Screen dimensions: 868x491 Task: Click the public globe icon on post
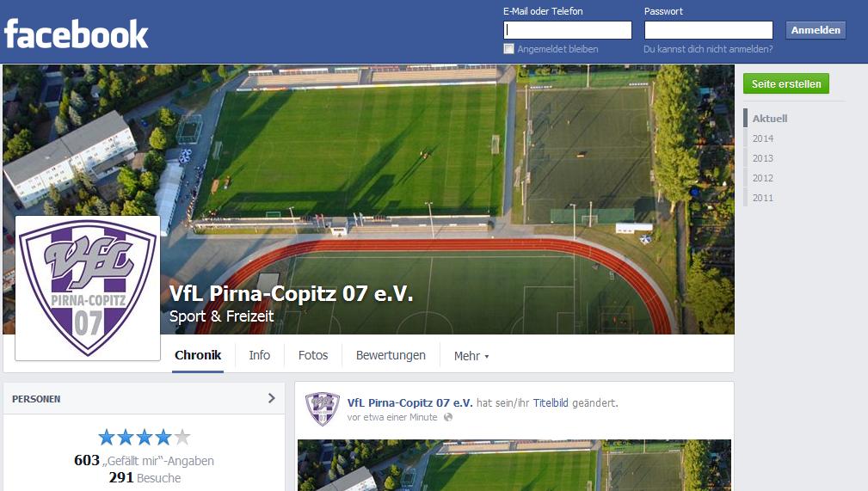(x=448, y=417)
